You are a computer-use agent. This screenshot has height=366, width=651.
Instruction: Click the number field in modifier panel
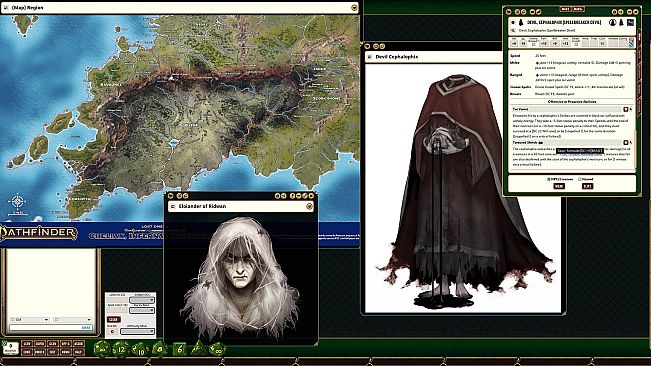[112, 332]
